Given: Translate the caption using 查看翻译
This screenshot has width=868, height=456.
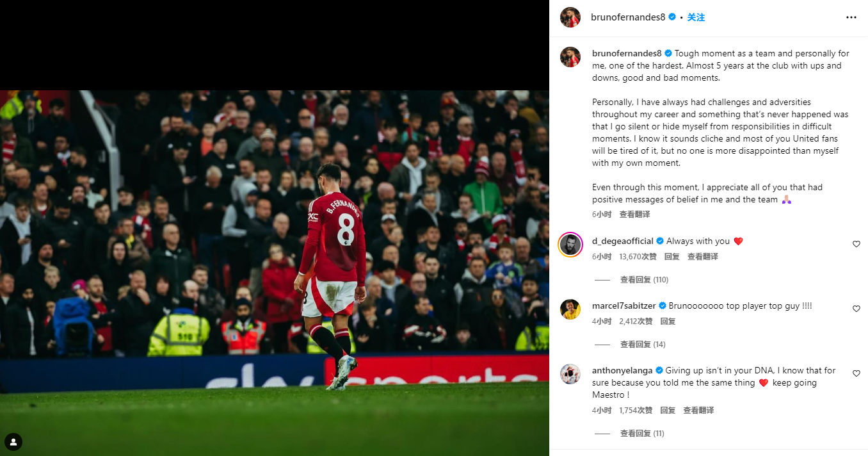Looking at the screenshot, I should pyautogui.click(x=634, y=215).
